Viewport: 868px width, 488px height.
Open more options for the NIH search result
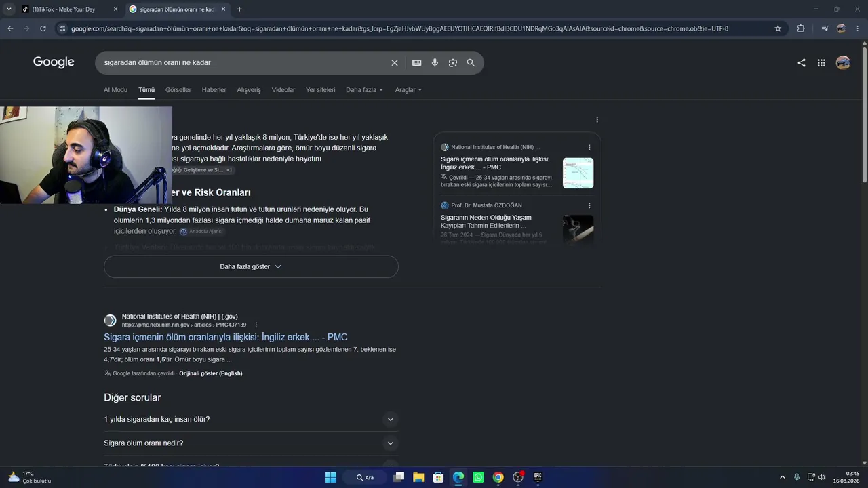[x=256, y=325]
